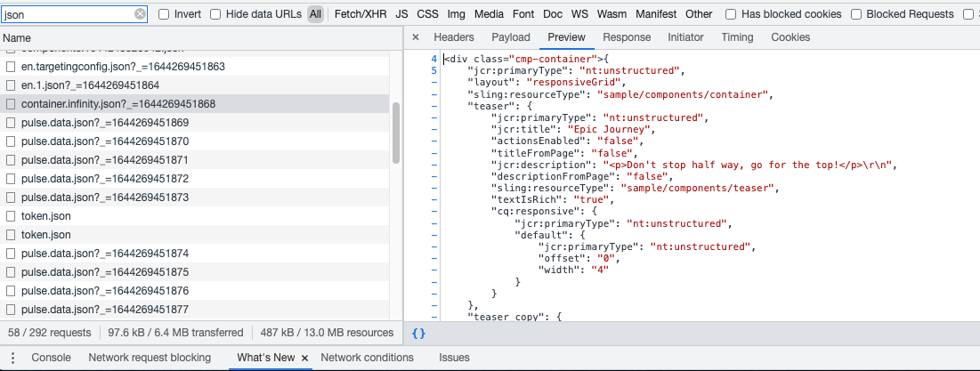Select pulse.data.json?_=1644269451871 request
980x371 pixels.
click(196, 160)
